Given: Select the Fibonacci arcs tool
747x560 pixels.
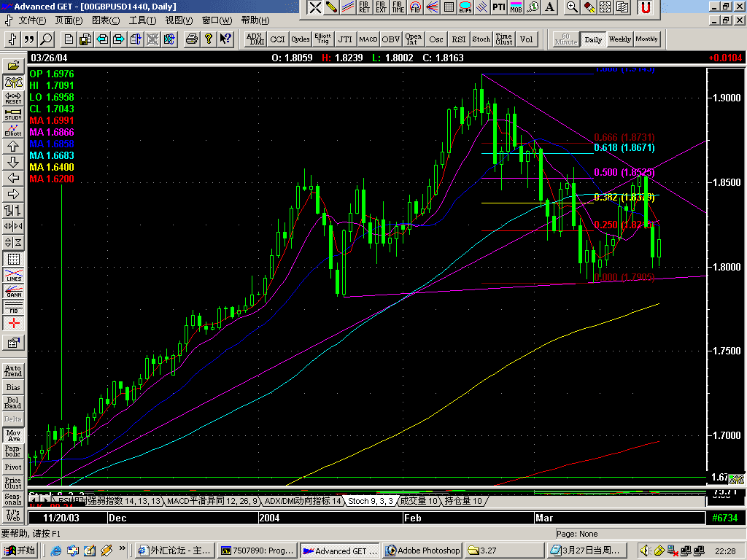Looking at the screenshot, I should coord(415,7).
